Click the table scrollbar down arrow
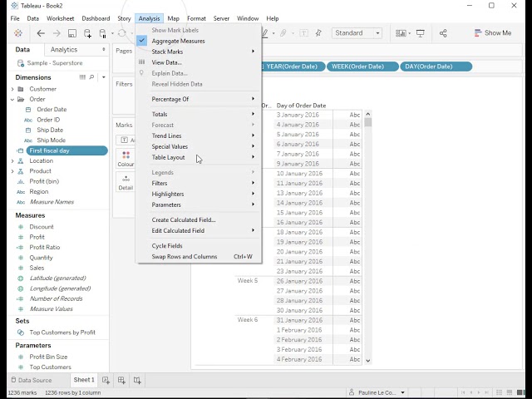This screenshot has width=532, height=399. coord(368,360)
